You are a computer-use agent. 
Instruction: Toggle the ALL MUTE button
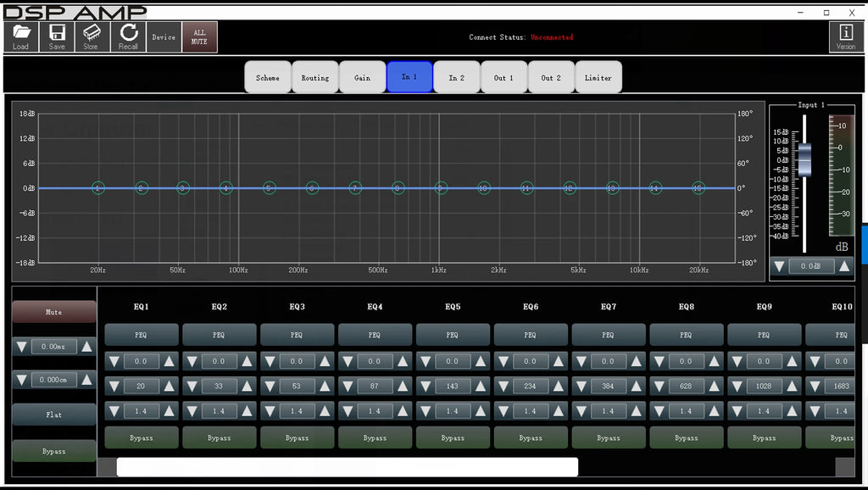pyautogui.click(x=199, y=36)
